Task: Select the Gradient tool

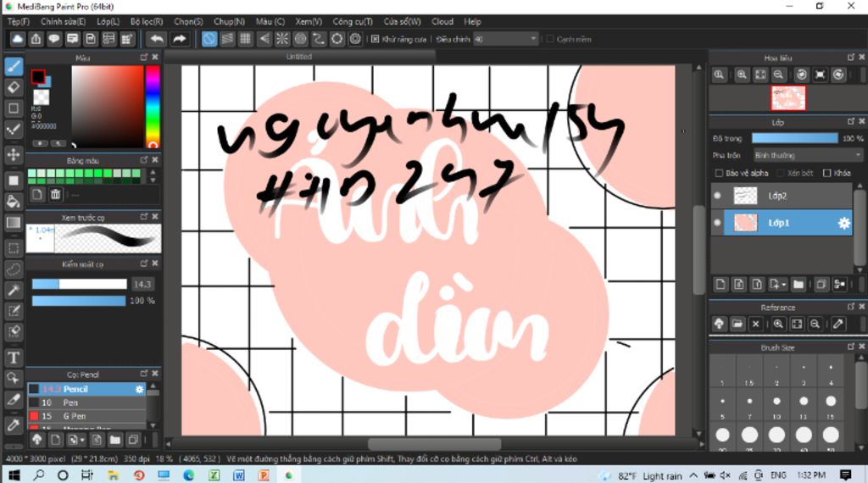Action: (14, 223)
